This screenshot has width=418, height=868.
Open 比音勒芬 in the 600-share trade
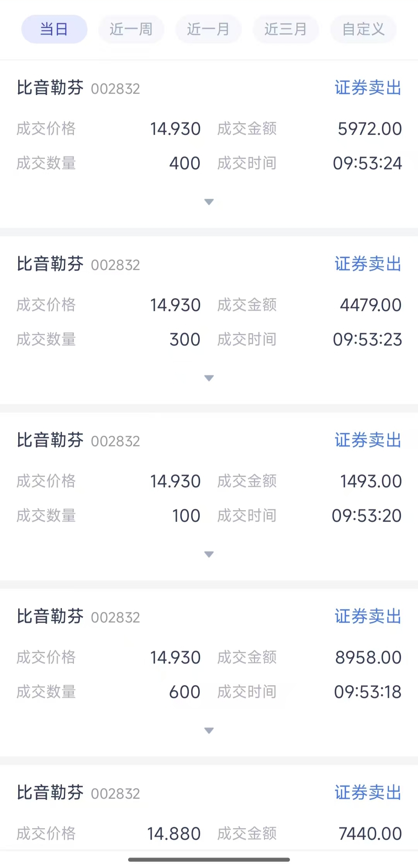point(50,617)
